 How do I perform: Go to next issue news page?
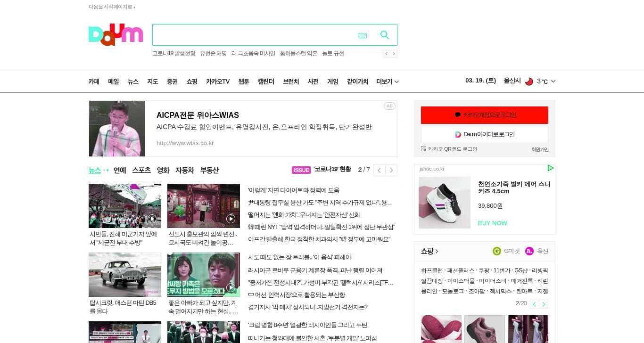391,170
